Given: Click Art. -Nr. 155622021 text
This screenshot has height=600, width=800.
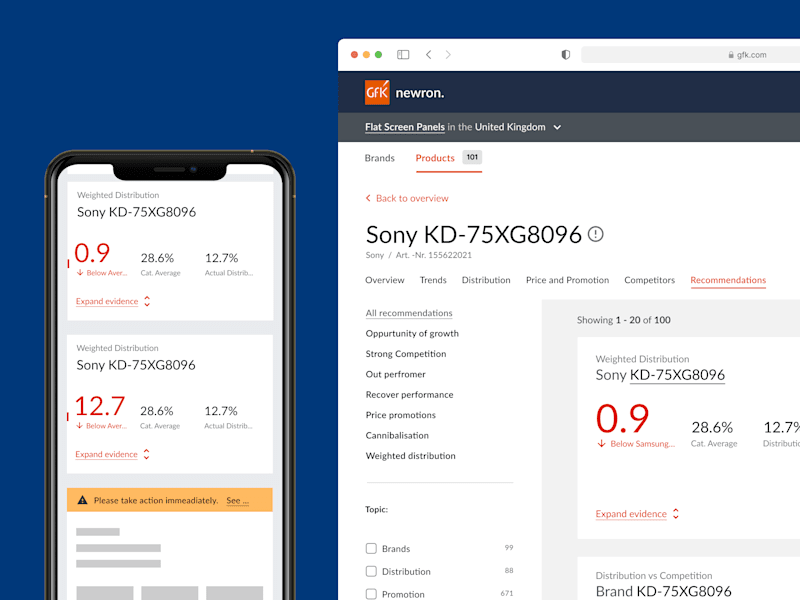Looking at the screenshot, I should (x=434, y=255).
